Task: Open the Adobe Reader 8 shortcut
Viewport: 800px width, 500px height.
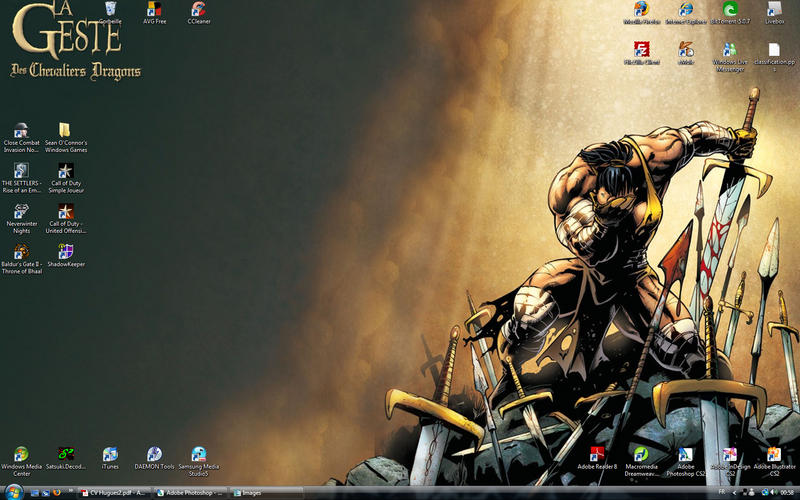Action: pos(597,458)
